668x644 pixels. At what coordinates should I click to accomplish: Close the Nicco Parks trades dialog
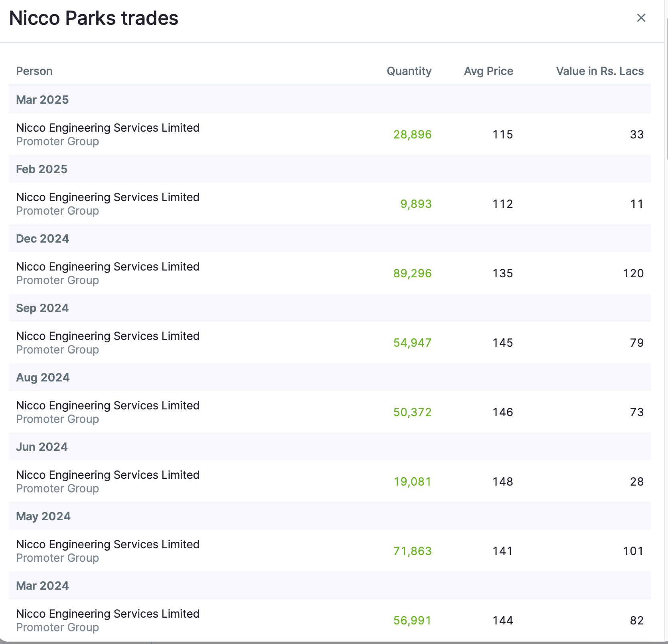[x=641, y=18]
